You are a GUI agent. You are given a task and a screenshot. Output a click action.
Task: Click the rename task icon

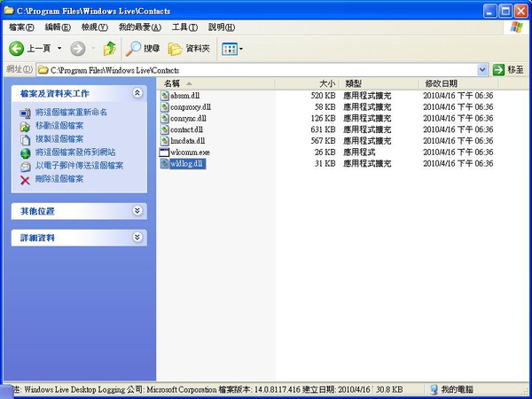[x=25, y=113]
